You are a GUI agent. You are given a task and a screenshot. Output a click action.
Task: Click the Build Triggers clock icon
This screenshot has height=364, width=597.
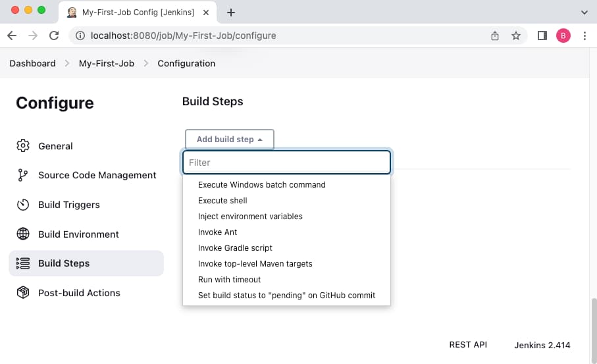click(23, 205)
